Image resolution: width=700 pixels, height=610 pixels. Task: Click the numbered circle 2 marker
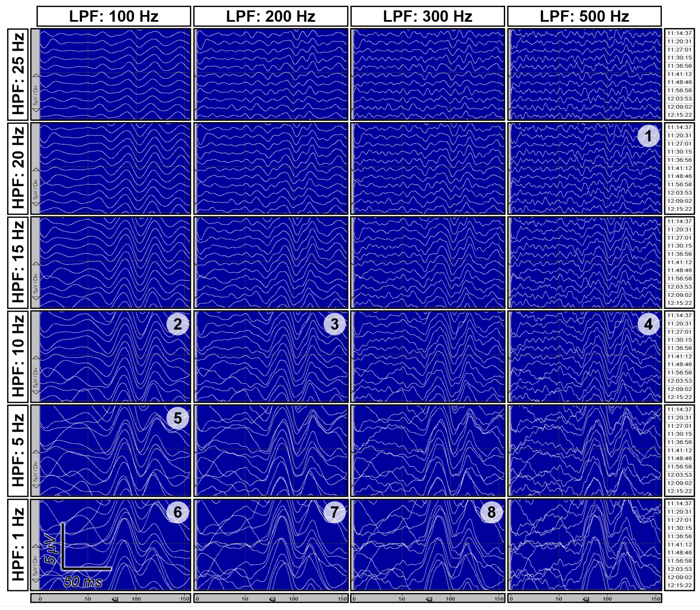(177, 324)
